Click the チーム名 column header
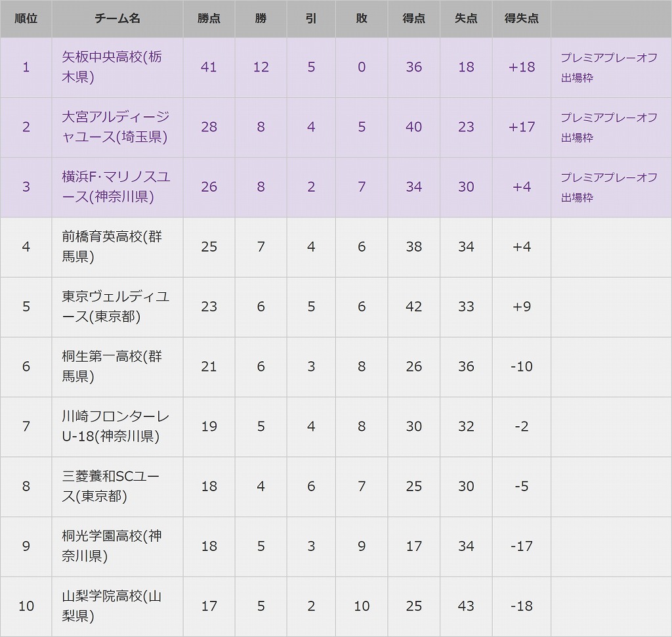This screenshot has width=672, height=637. pos(117,18)
